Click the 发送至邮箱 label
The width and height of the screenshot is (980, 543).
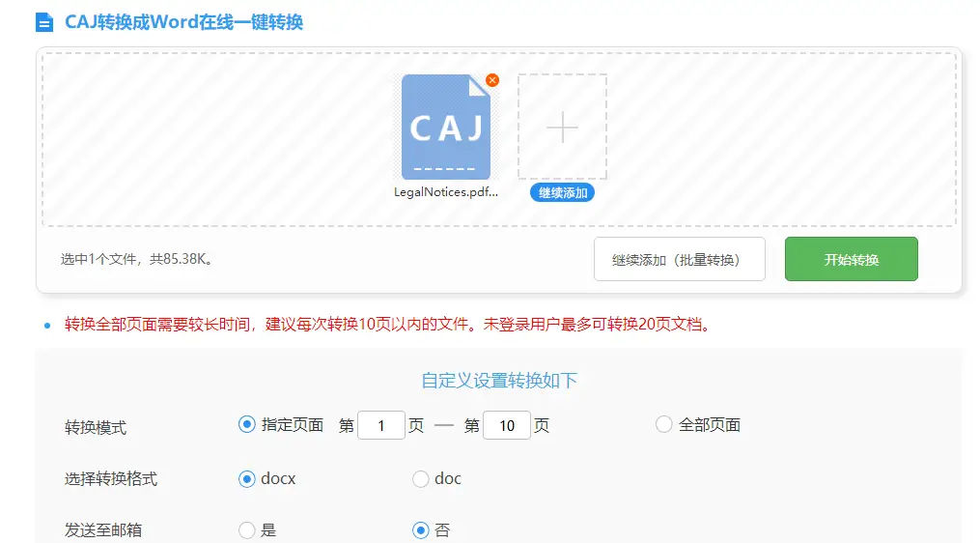pyautogui.click(x=103, y=530)
